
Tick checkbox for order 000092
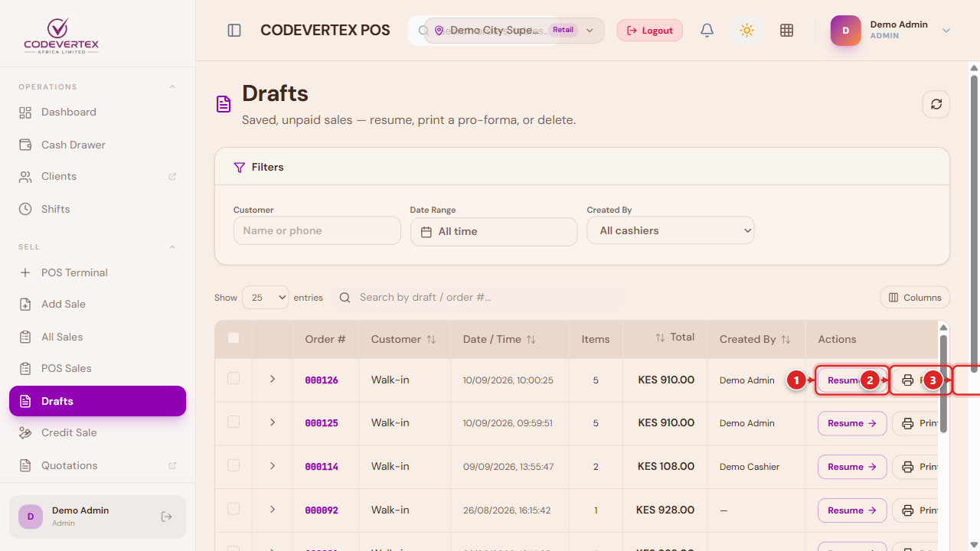234,509
